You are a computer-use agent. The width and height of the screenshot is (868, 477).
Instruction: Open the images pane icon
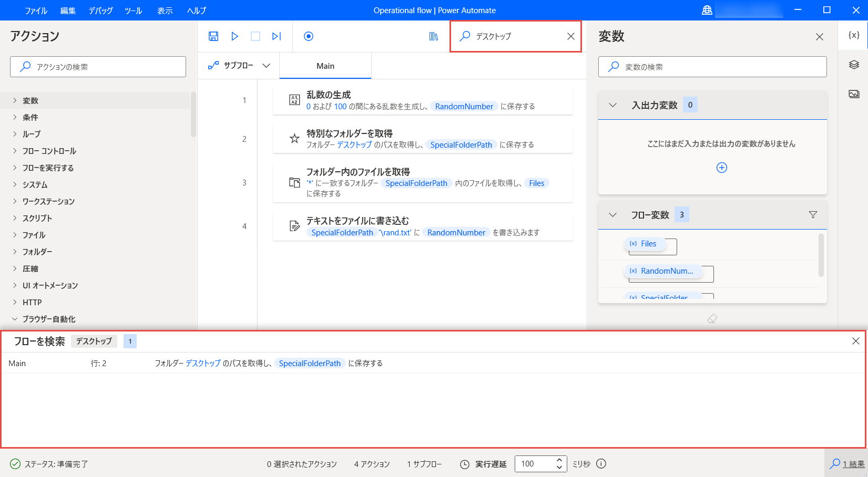[x=854, y=94]
